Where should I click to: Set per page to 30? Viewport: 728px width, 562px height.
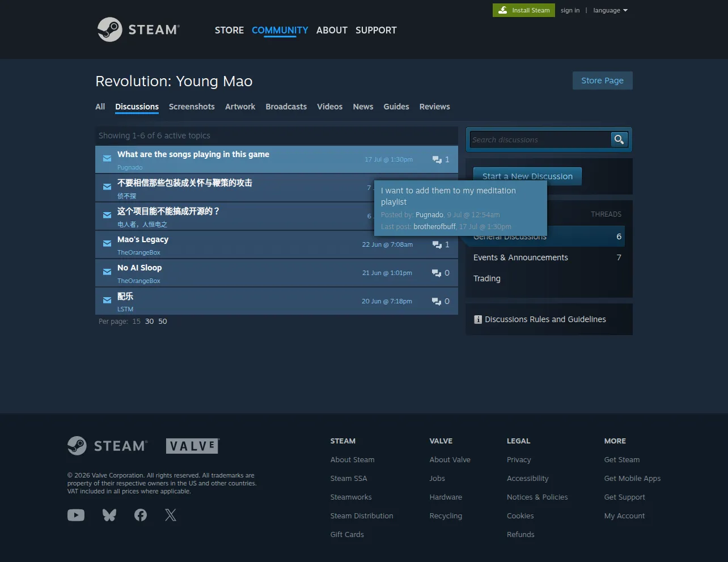pos(149,321)
